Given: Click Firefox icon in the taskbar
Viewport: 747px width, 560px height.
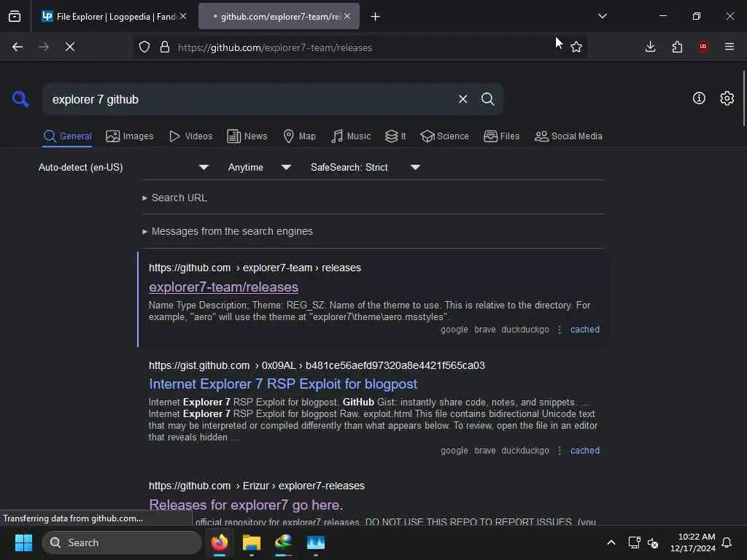Looking at the screenshot, I should (220, 542).
